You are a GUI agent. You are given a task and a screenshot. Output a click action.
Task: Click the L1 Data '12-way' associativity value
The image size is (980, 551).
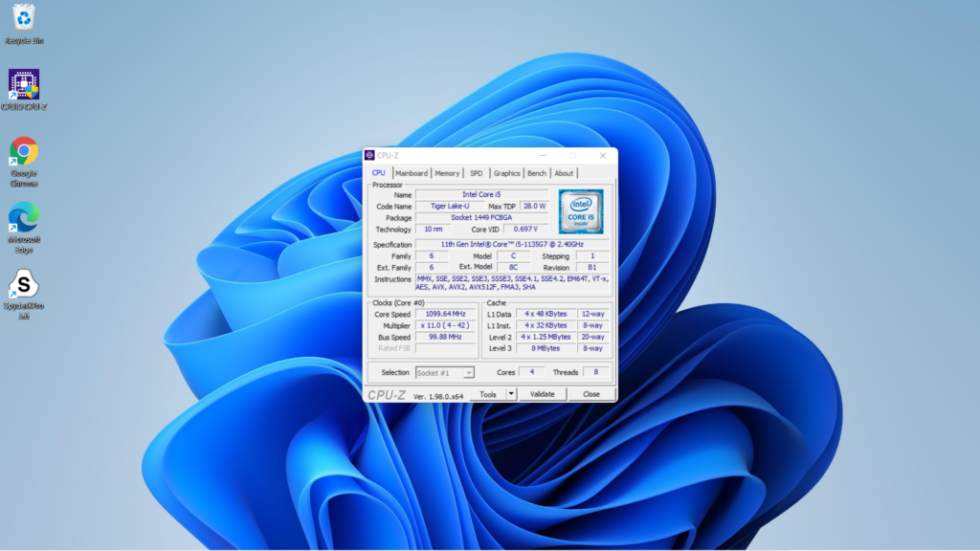pos(592,314)
